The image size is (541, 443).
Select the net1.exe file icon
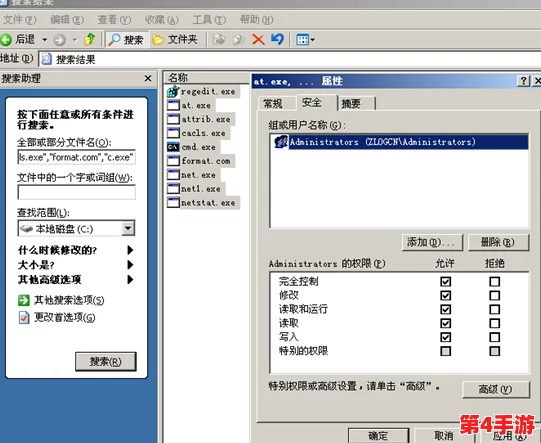pyautogui.click(x=173, y=189)
